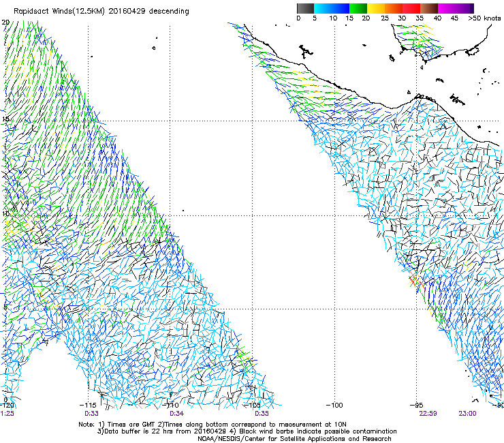
Task: Click the '>50 knots' legend label
Action: tap(484, 18)
